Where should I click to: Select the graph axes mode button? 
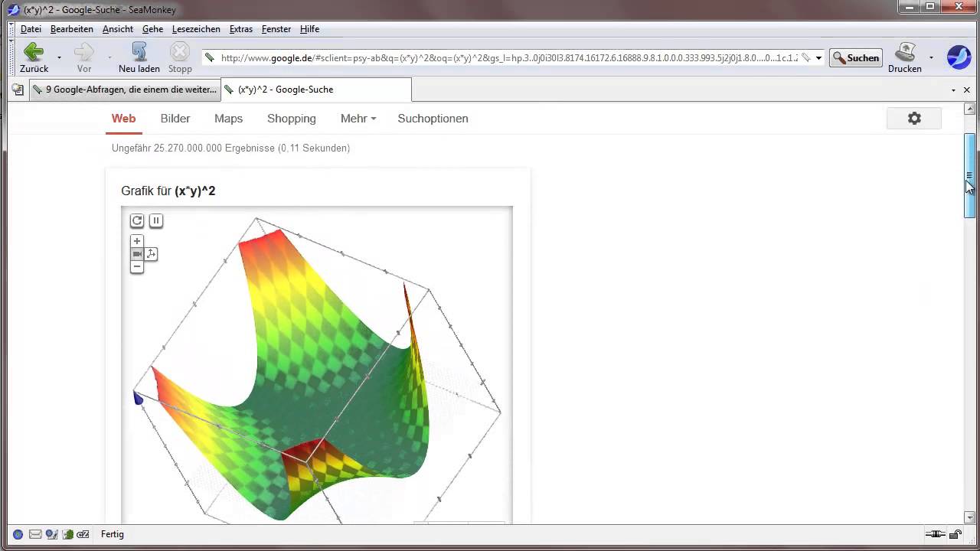point(151,254)
